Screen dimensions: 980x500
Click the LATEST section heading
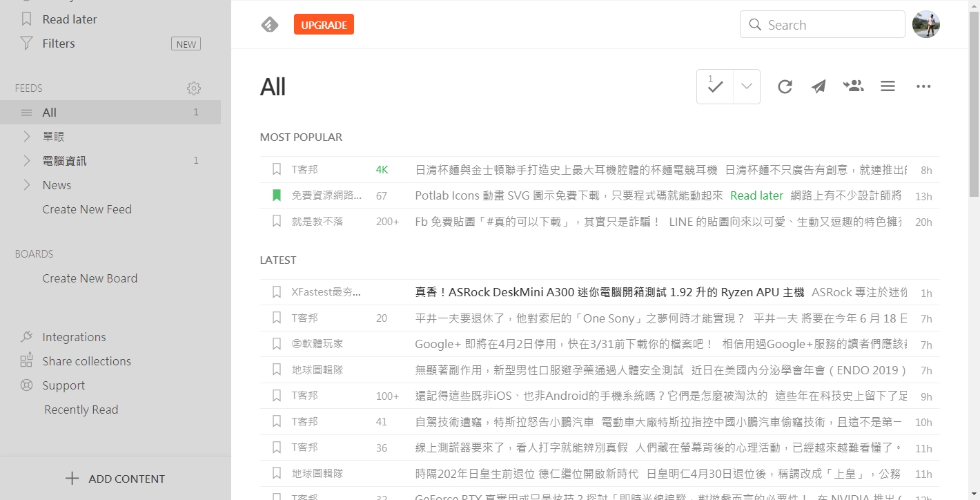278,260
